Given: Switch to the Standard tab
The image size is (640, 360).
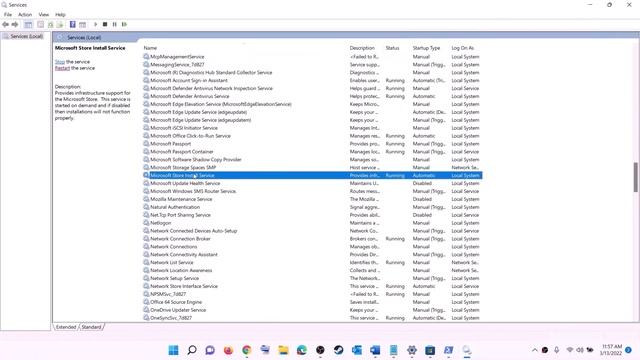Looking at the screenshot, I should click(91, 327).
